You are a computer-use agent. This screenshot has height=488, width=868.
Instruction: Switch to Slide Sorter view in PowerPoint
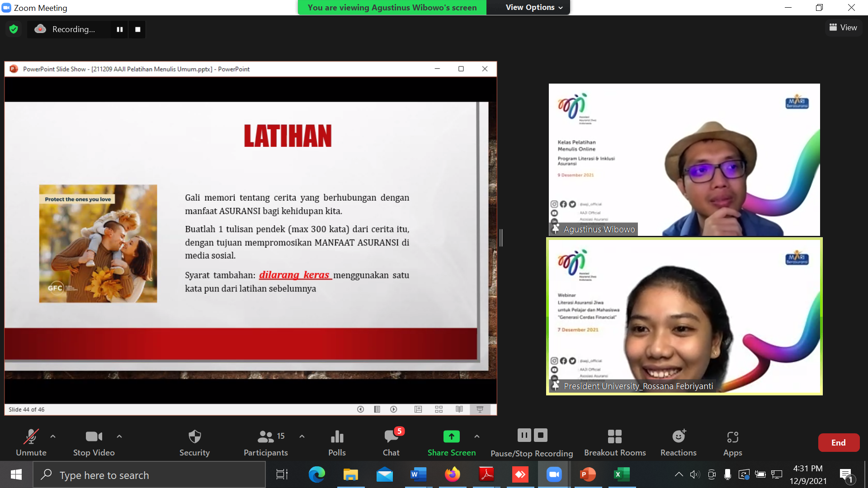coord(439,409)
